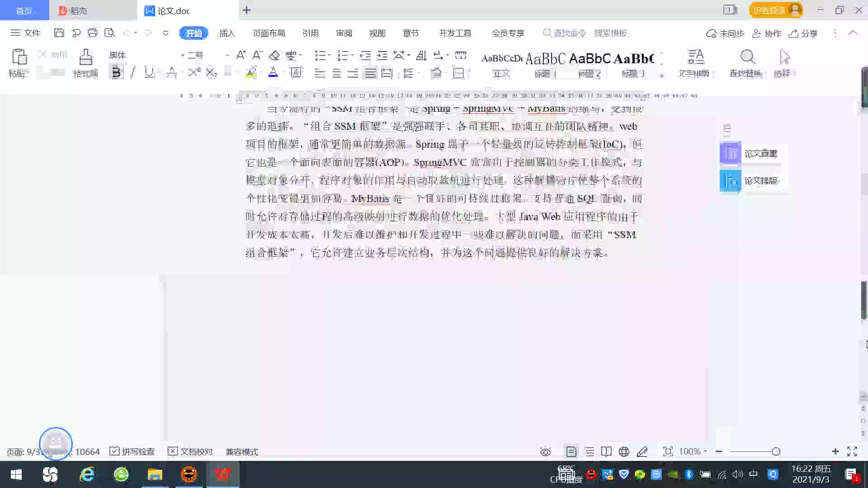
Task: Click the zoom slider handle
Action: pos(776,451)
